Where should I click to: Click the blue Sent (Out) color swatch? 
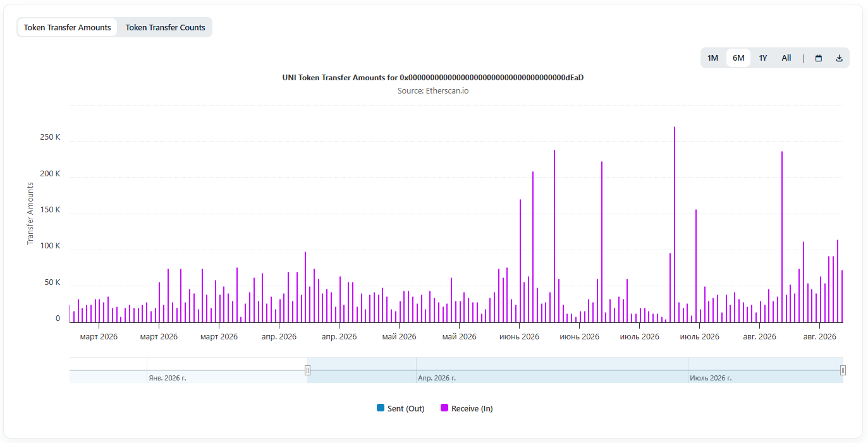coord(380,408)
